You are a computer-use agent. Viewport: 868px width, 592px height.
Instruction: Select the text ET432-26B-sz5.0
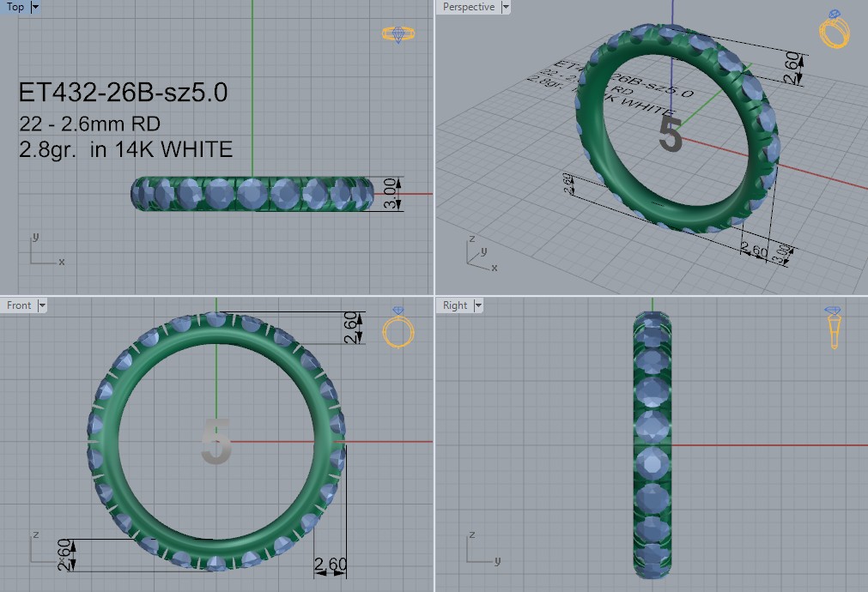coord(123,93)
